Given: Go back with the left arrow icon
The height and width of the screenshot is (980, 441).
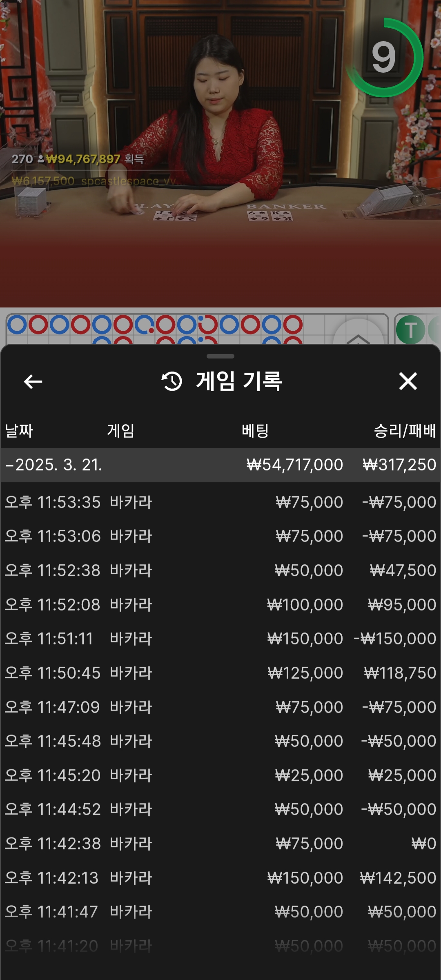Looking at the screenshot, I should tap(33, 382).
